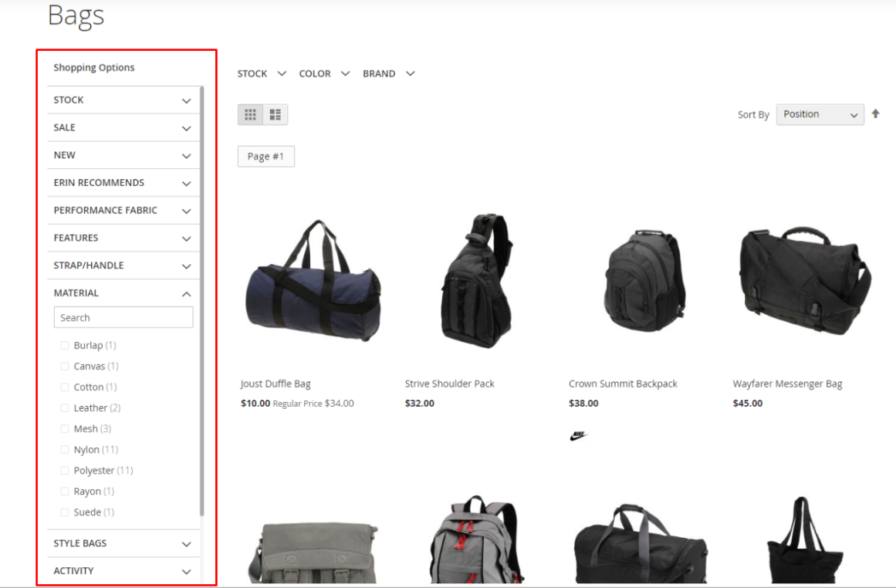Click the Material search input field
896x588 pixels.
coord(123,317)
